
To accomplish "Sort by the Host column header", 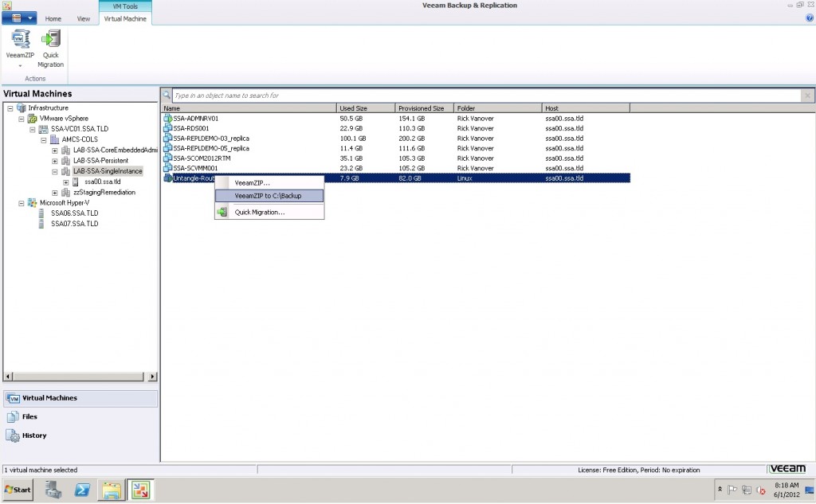I will (x=586, y=108).
